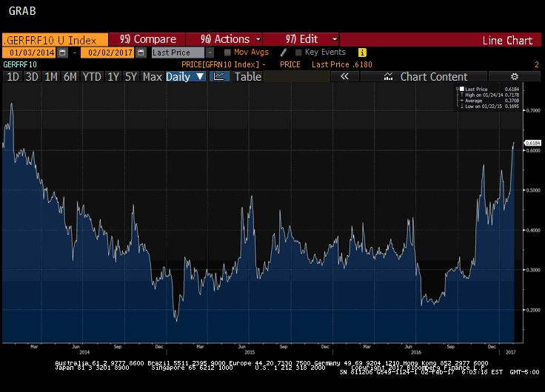Screen dimensions: 545x392
Task: Select the 1Y time range tab
Action: coord(113,76)
